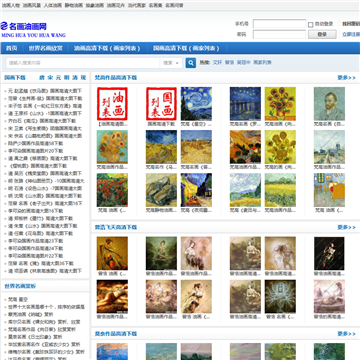This screenshot has height=360, width=360.
Task: Filter Chinese paintings by 明 dynasty
Action: (67, 78)
